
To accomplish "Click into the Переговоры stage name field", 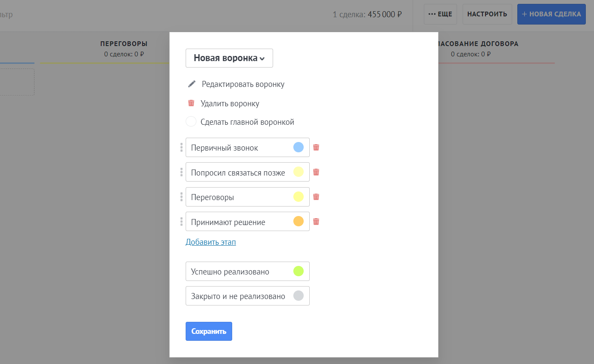I will pyautogui.click(x=237, y=197).
